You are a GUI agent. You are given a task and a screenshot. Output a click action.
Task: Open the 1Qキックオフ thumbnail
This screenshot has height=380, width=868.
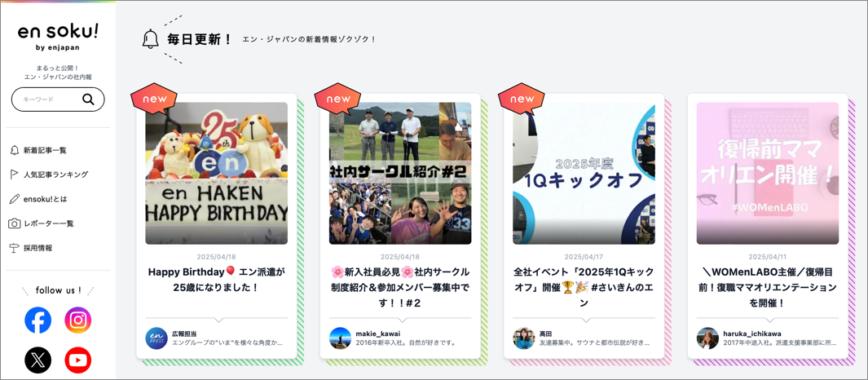584,174
